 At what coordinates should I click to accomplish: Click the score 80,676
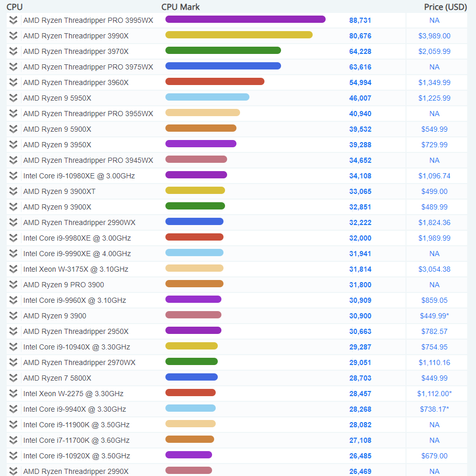coord(360,36)
